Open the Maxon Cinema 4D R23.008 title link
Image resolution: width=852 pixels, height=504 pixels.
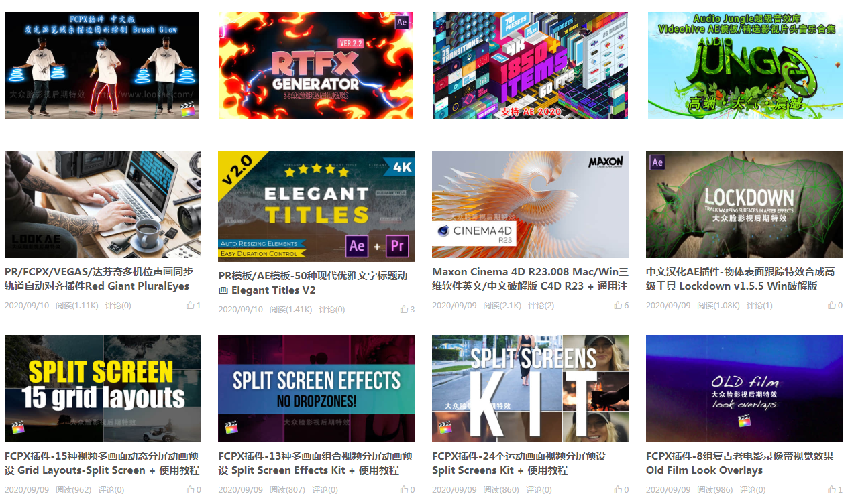click(x=530, y=279)
